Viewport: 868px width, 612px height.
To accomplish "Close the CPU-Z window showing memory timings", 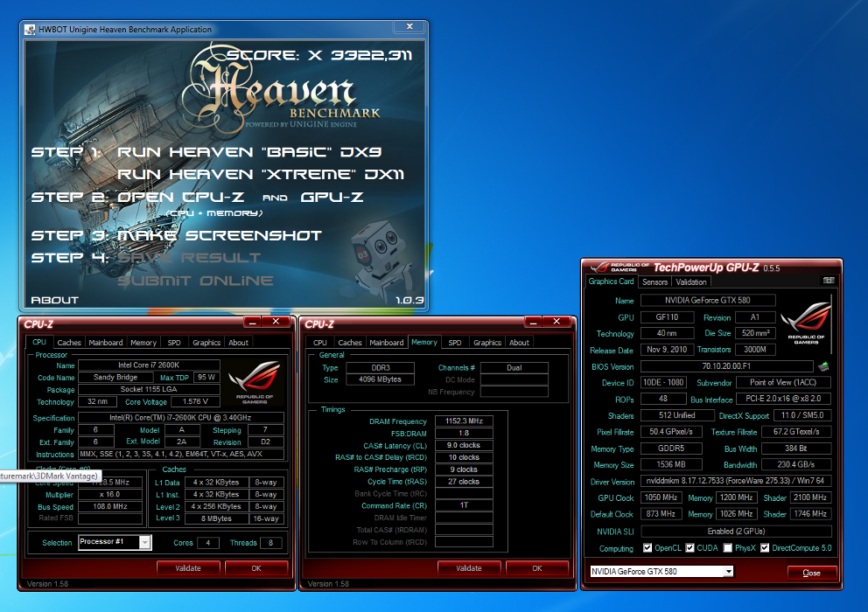I will tap(556, 322).
